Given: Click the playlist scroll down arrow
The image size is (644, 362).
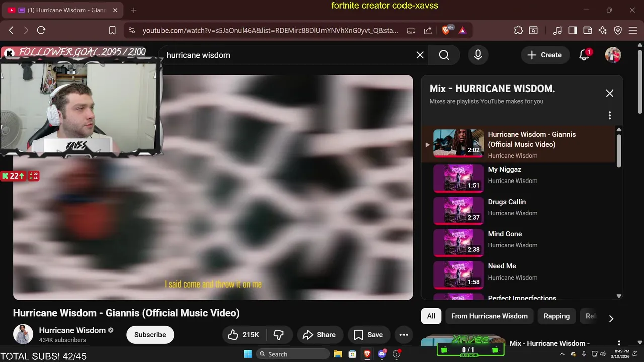Looking at the screenshot, I should click(x=619, y=296).
